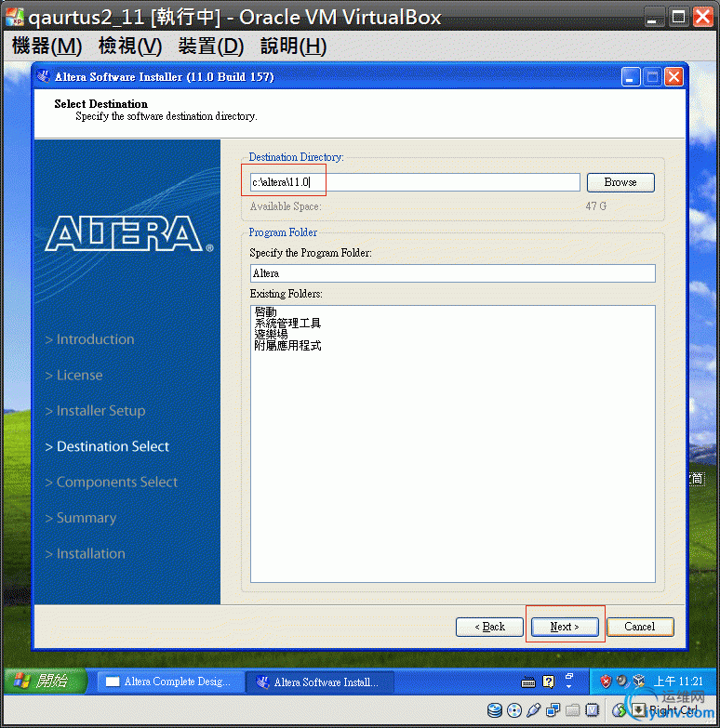Screen dimensions: 720x728
Task: Open the 機器(M) Machine menu
Action: pyautogui.click(x=47, y=46)
